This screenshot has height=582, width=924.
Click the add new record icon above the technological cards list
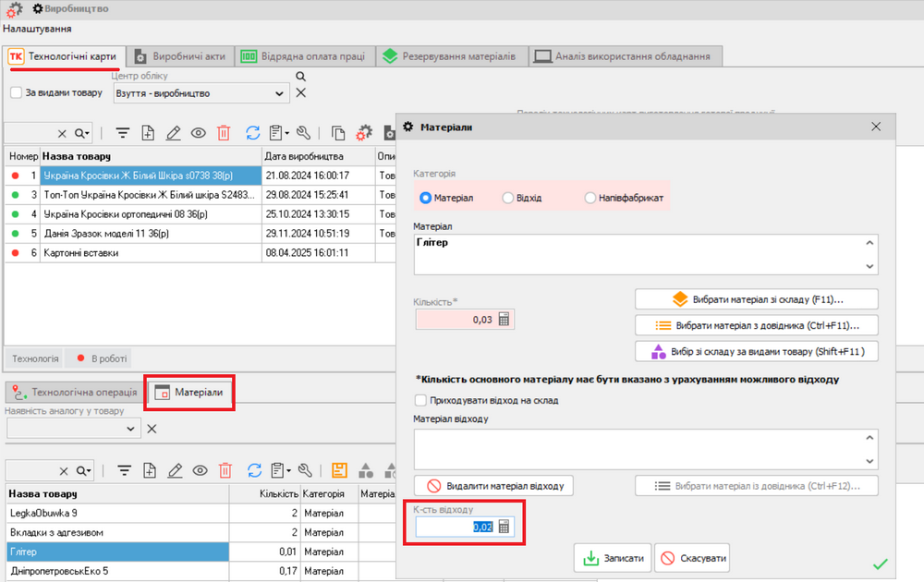pyautogui.click(x=148, y=133)
